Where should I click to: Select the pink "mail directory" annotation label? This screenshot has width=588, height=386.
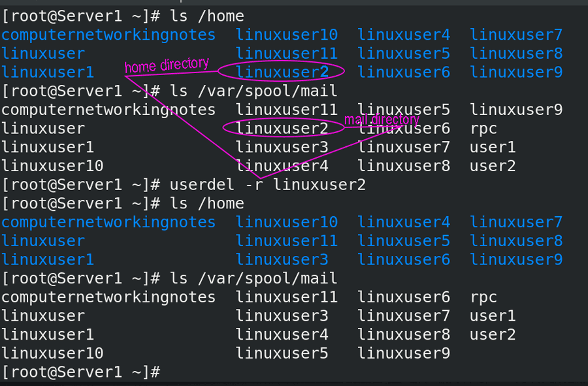point(382,120)
